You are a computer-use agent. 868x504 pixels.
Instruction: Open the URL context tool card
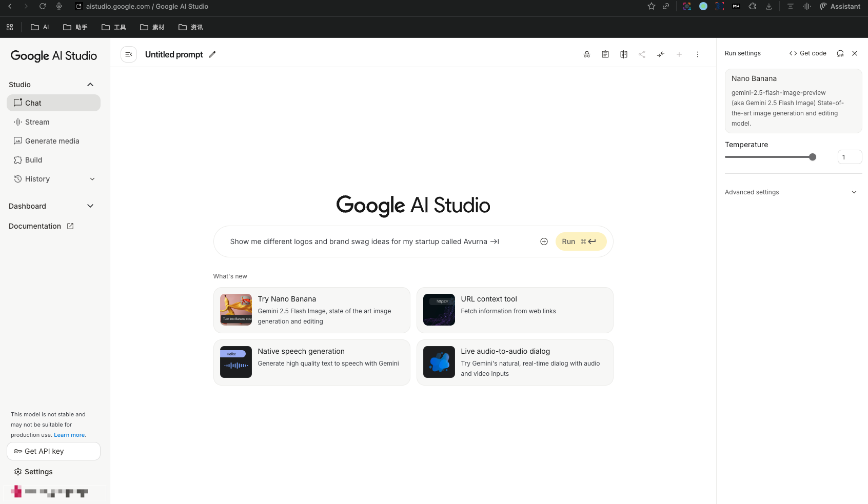point(515,310)
